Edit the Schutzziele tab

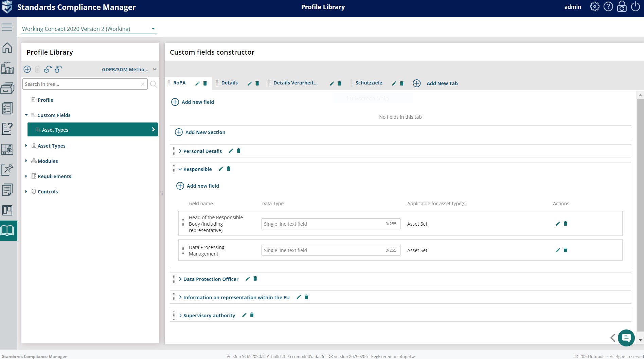point(394,83)
